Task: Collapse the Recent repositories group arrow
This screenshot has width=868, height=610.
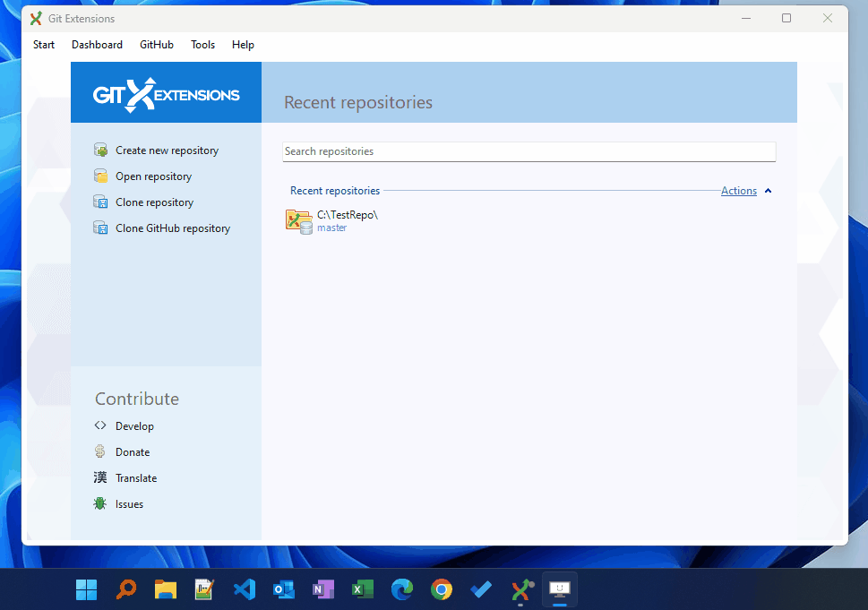Action: point(768,191)
